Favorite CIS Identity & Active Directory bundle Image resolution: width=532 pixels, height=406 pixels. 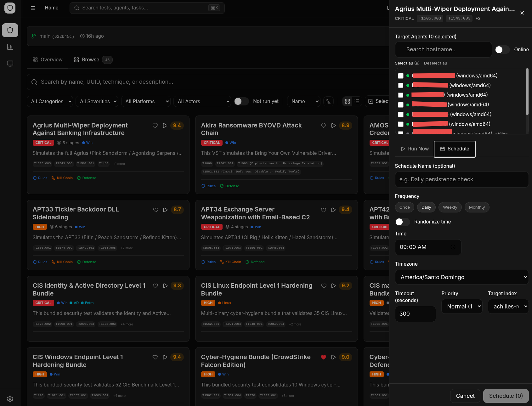click(x=156, y=286)
